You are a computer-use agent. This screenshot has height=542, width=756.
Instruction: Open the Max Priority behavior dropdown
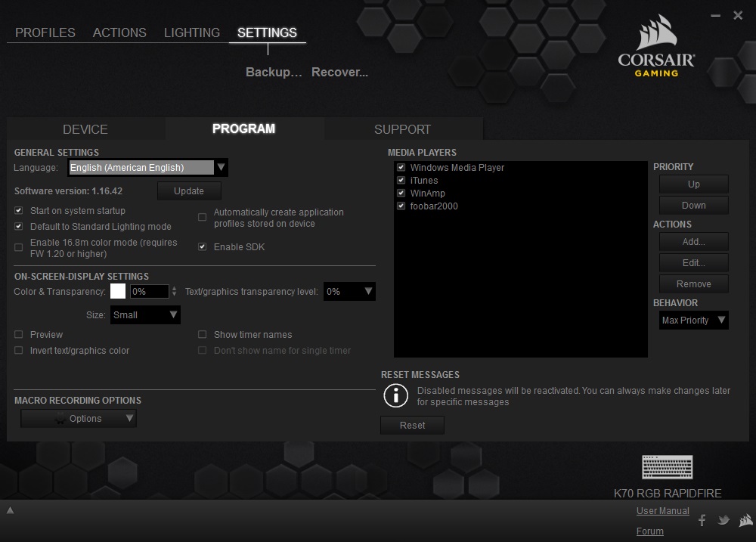(693, 321)
